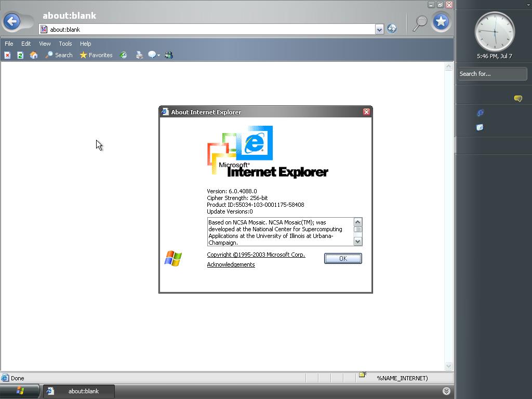The image size is (532, 399).
Task: Click the down arrow of the credits scrollbar
Action: coord(357,241)
